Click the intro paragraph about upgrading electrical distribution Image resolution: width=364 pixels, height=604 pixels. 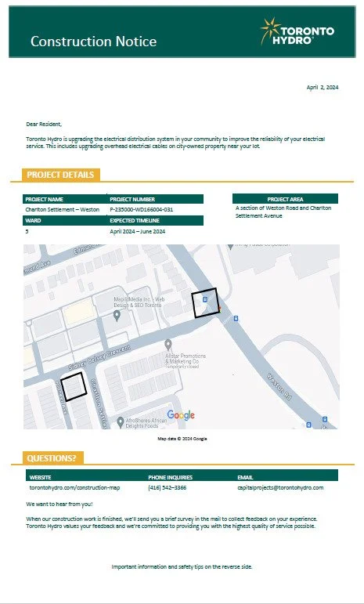click(x=175, y=143)
